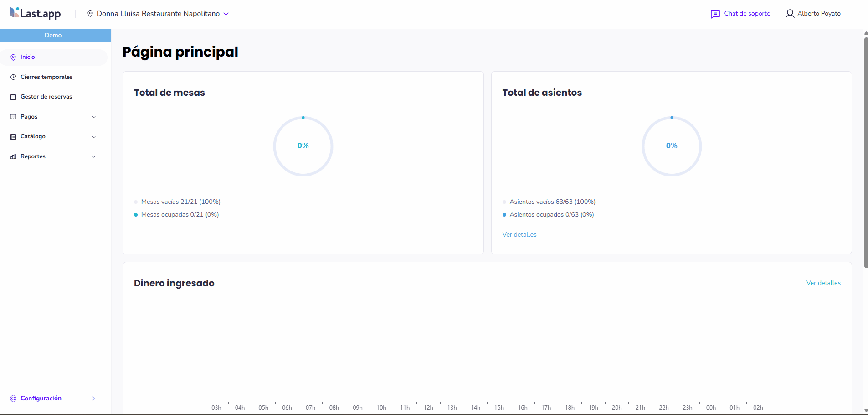Open the restaurant selector dropdown arrow
The height and width of the screenshot is (415, 868).
(226, 14)
